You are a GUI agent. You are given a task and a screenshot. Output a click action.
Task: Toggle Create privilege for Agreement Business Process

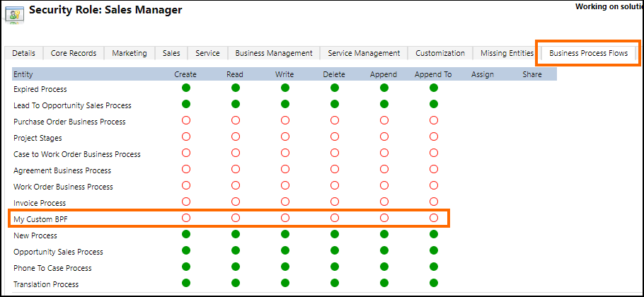[x=186, y=169]
